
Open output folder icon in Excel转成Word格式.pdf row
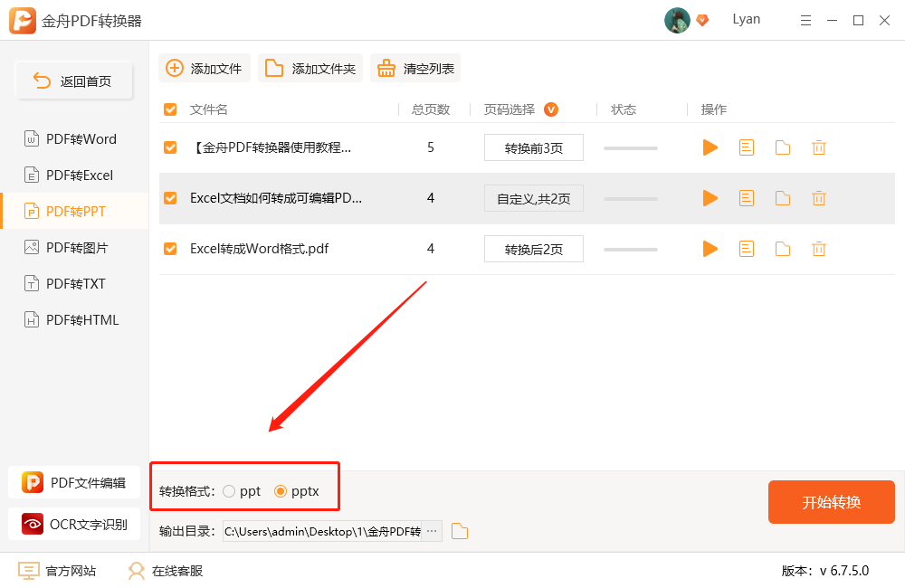coord(783,250)
